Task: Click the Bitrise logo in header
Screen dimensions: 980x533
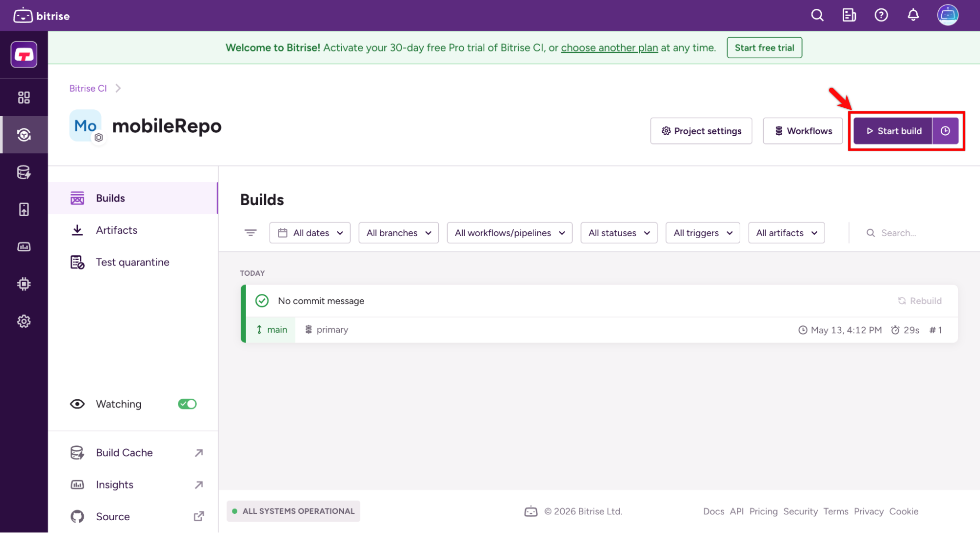Action: (x=42, y=16)
